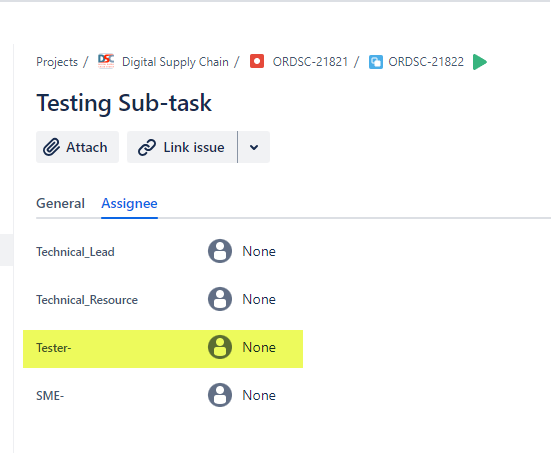Click the red bug icon before ORDSC-21821
This screenshot has height=453, width=551.
[257, 61]
